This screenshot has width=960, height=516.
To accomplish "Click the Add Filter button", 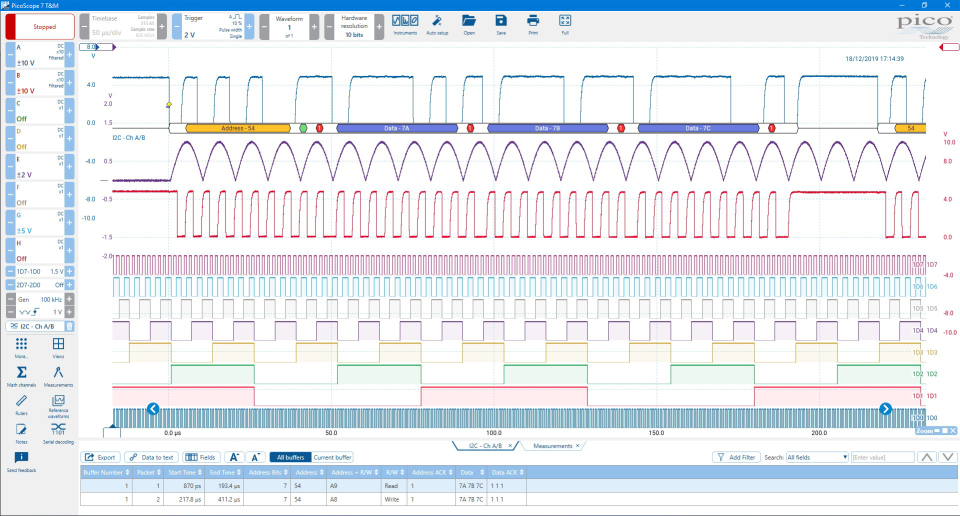I will (739, 457).
